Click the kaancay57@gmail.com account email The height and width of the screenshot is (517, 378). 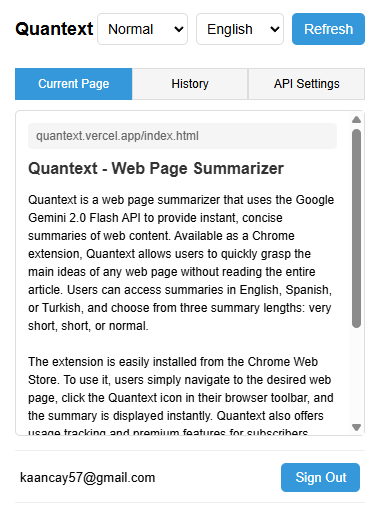[88, 478]
